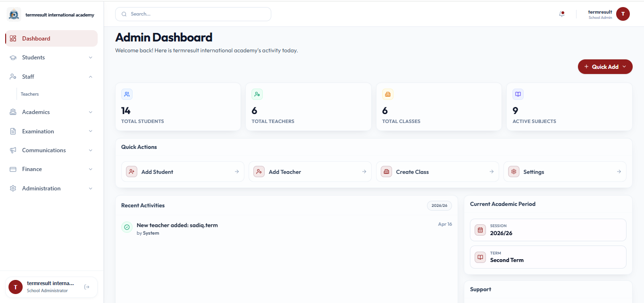The image size is (644, 303).
Task: Click the logout icon beside School Administrator
Action: [x=87, y=287]
